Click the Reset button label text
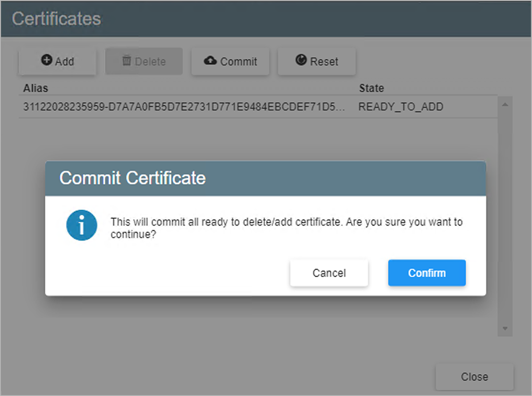This screenshot has height=396, width=532. pos(324,62)
